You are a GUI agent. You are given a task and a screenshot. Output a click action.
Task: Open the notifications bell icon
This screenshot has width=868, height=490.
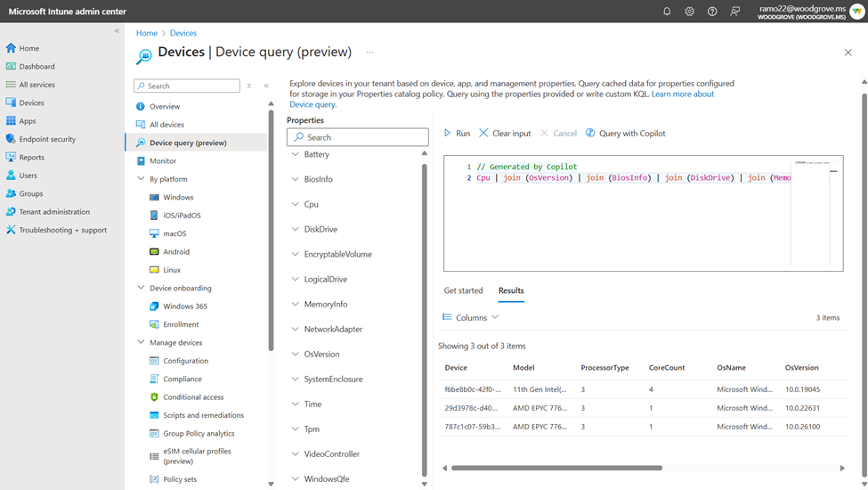click(667, 11)
